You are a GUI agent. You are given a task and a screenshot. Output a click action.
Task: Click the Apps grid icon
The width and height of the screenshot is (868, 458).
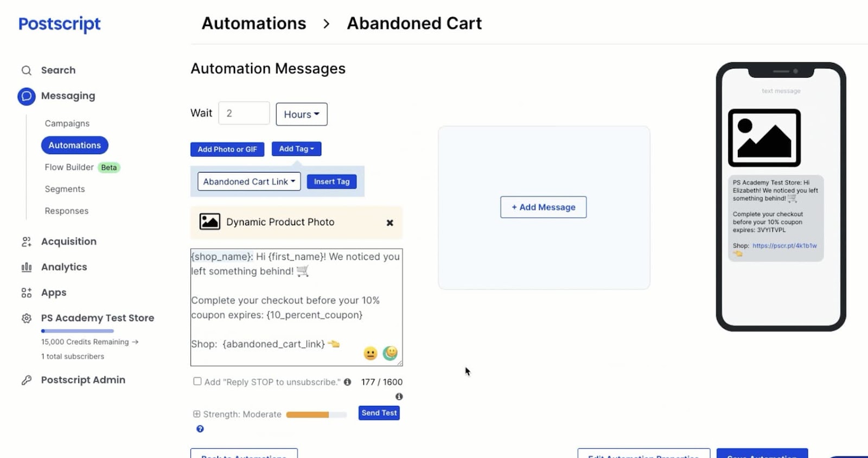(26, 293)
